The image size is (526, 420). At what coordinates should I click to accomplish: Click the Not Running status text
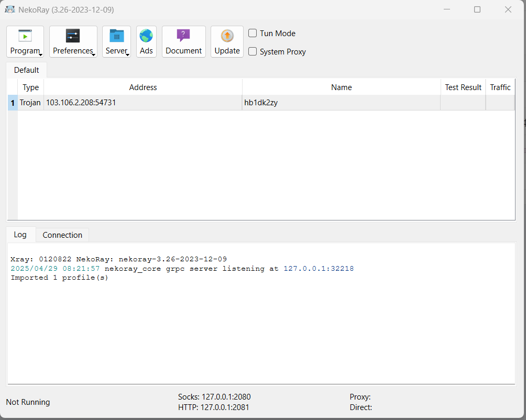28,402
